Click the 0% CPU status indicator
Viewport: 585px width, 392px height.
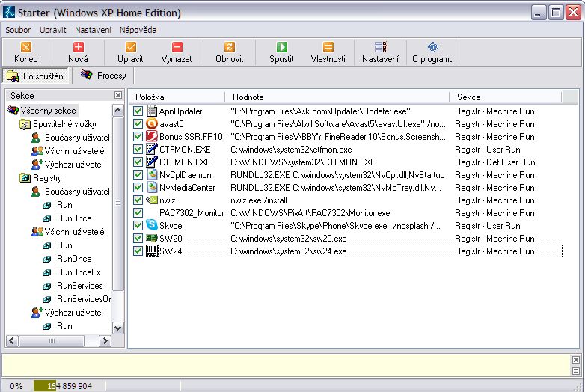point(16,386)
